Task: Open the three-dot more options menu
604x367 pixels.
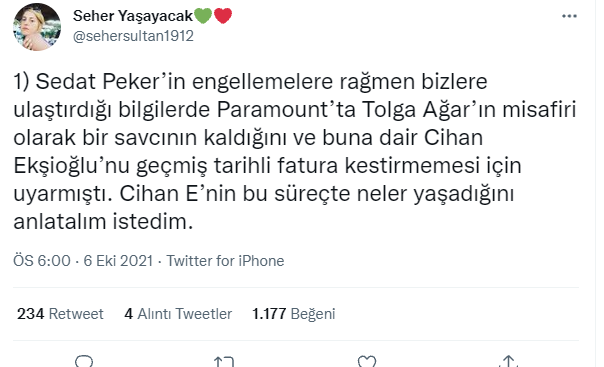Action: click(x=569, y=16)
